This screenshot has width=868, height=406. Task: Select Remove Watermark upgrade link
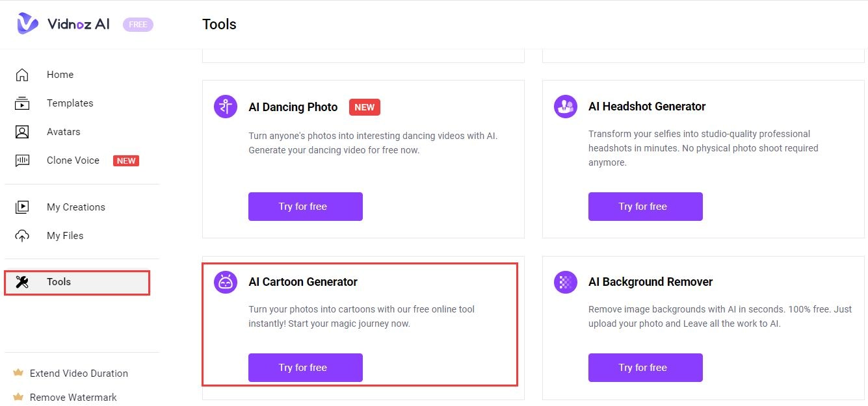click(x=73, y=398)
